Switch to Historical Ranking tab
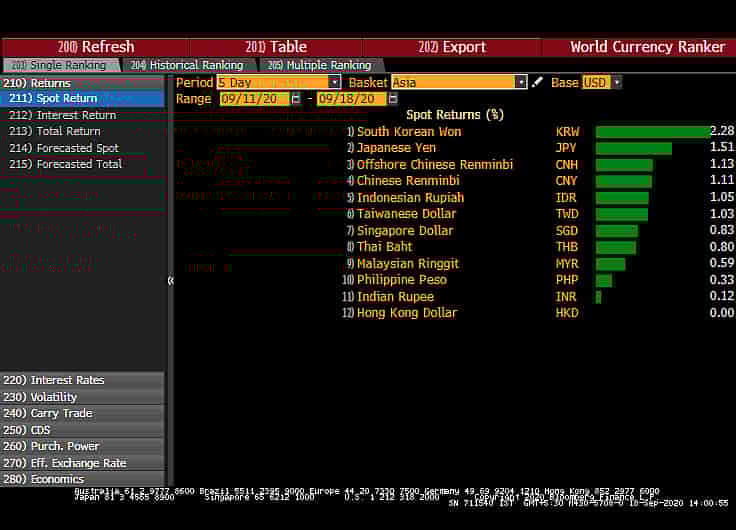736x530 pixels. (x=186, y=65)
